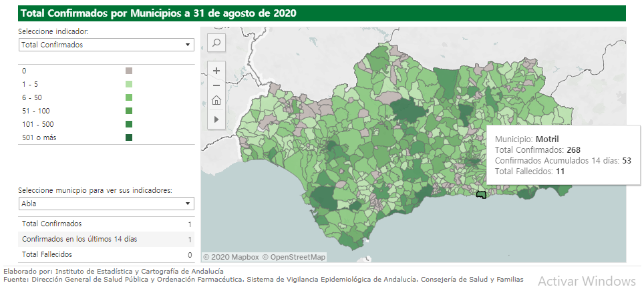
Task: Click the map search magnifier icon
Action: (216, 43)
